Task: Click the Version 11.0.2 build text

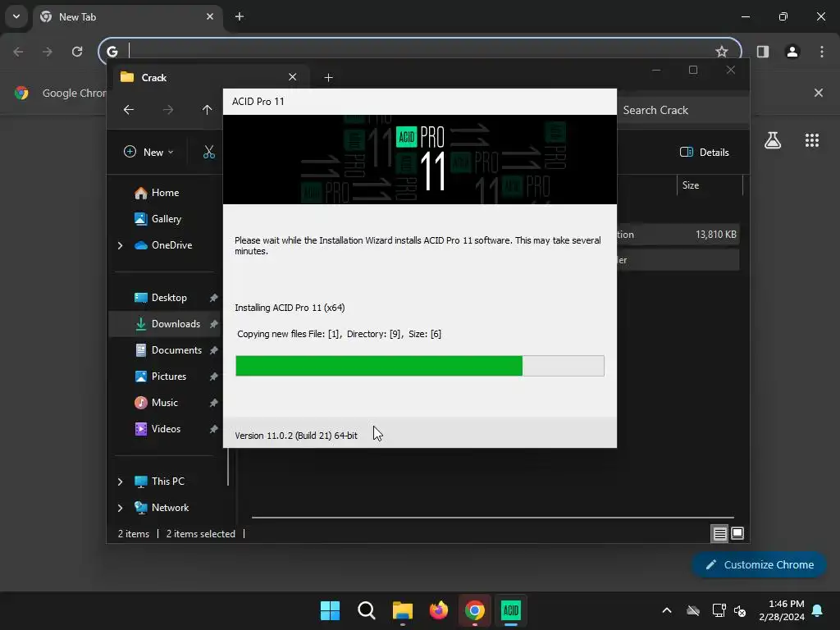Action: coord(296,436)
